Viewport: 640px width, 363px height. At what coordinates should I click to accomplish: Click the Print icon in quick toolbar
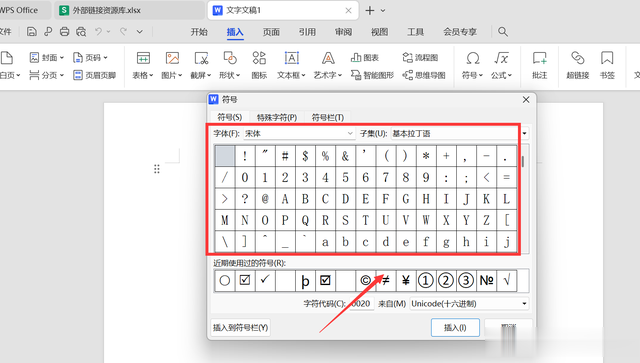pos(64,31)
